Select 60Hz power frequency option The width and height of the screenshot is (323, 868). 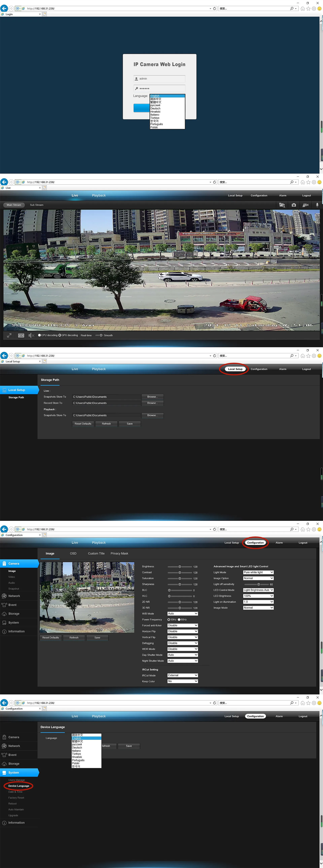[x=179, y=619]
